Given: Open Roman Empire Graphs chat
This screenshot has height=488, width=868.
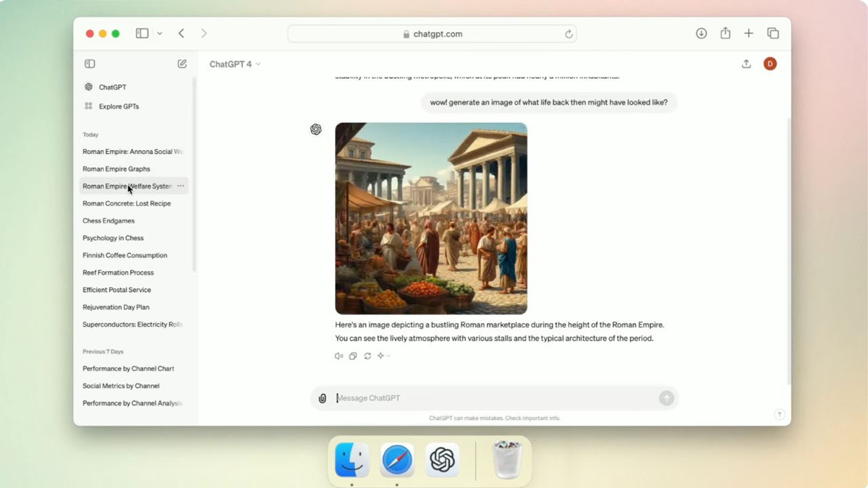Looking at the screenshot, I should pyautogui.click(x=116, y=169).
